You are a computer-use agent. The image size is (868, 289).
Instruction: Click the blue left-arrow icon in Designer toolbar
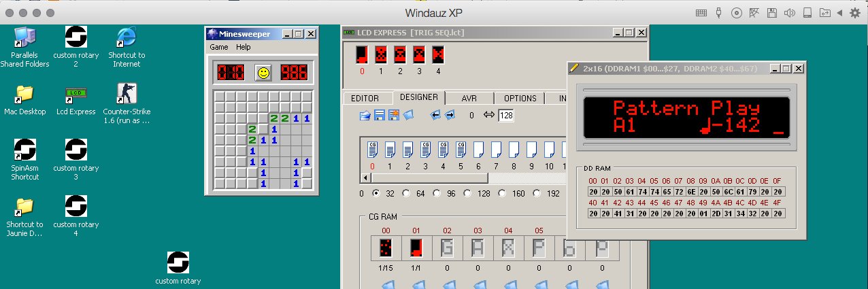coord(435,115)
